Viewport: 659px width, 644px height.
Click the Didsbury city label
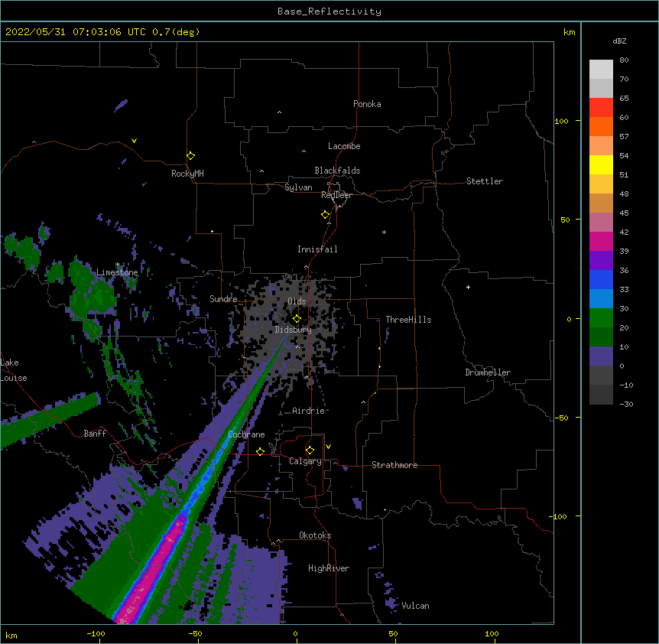[294, 330]
